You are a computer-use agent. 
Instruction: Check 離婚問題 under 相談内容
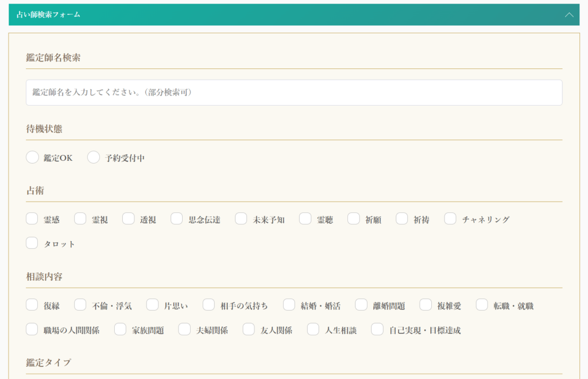coord(361,304)
